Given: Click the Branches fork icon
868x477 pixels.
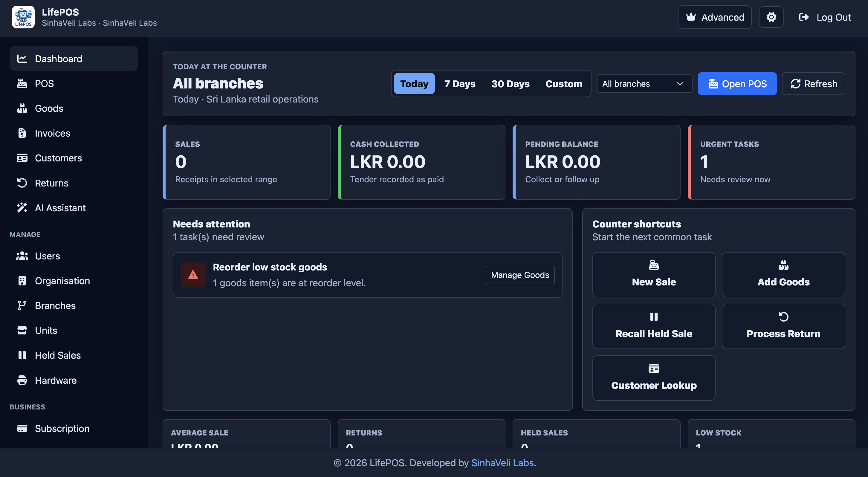Looking at the screenshot, I should 22,305.
